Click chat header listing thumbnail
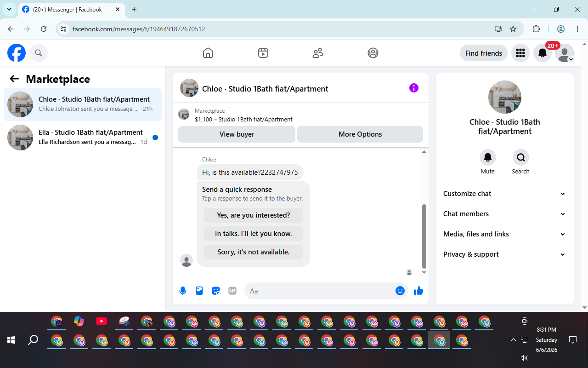The image size is (588, 368). [189, 88]
